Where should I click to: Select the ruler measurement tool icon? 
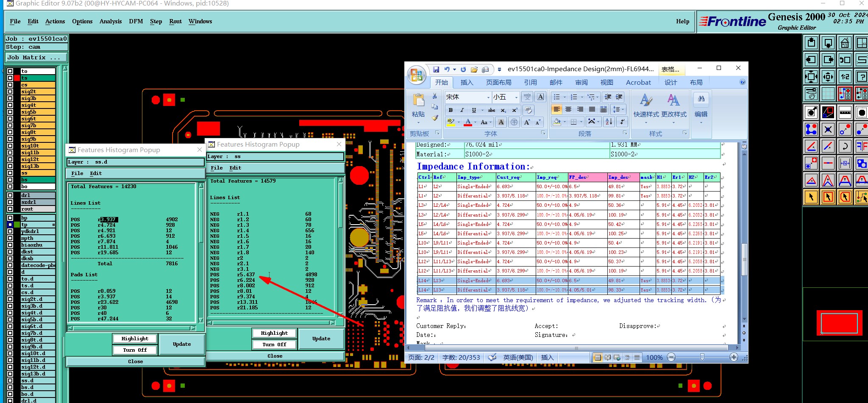(x=845, y=112)
